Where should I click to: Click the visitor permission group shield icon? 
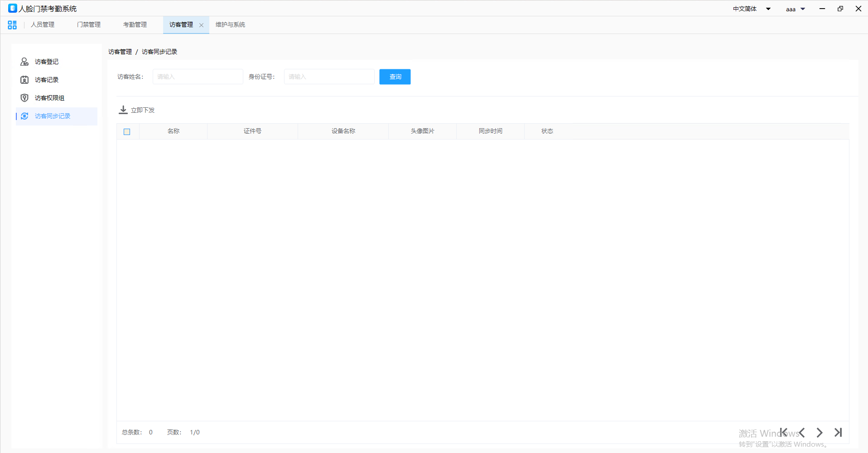click(24, 98)
